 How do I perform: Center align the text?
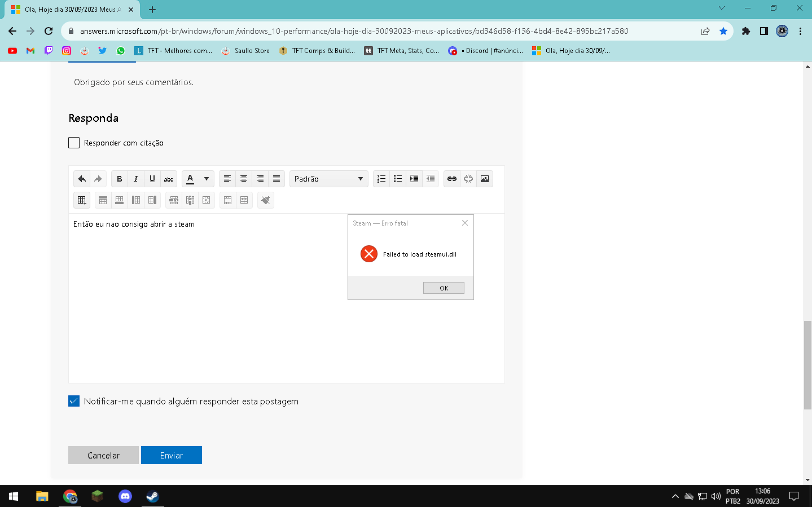click(x=244, y=179)
